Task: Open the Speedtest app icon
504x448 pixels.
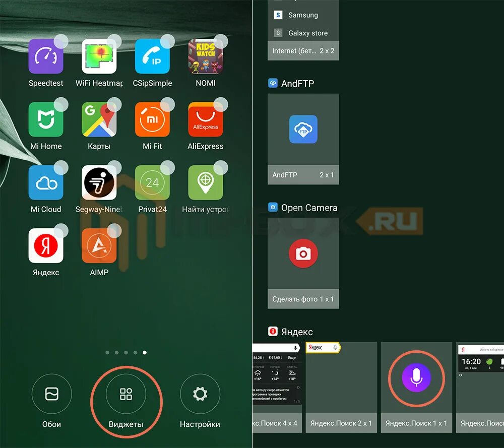Action: 46,56
